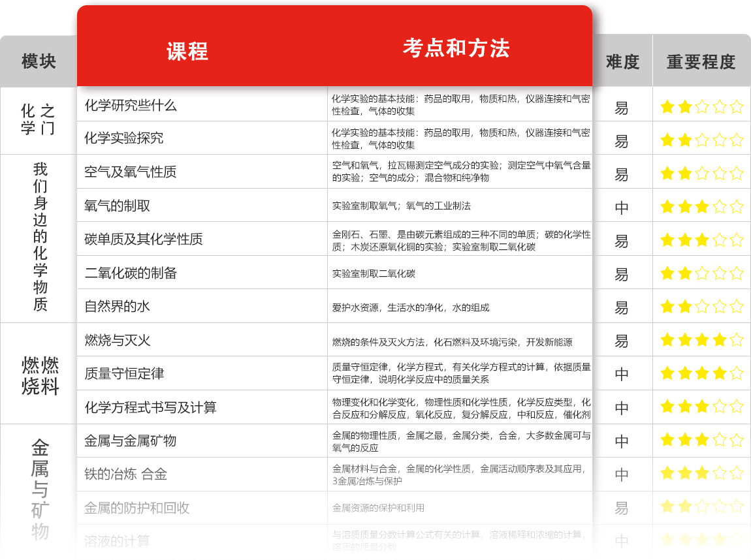
Task: Click the 课程 column header
Action: click(187, 51)
